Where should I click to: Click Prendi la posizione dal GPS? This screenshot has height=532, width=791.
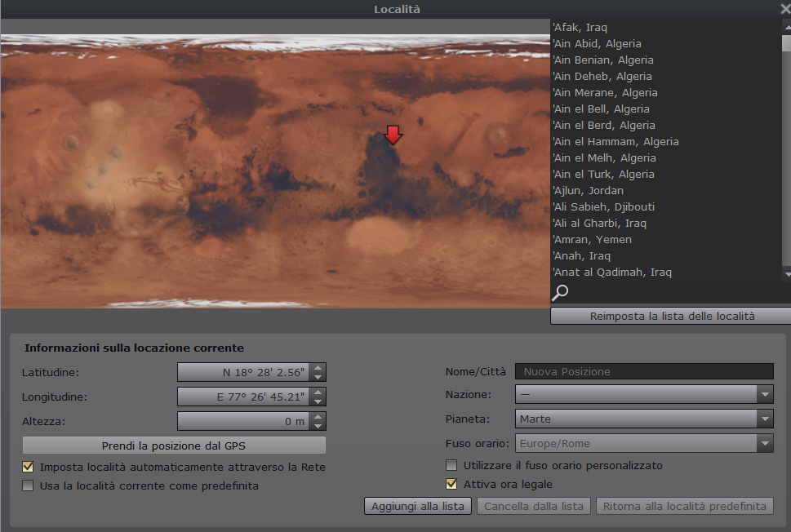point(174,446)
